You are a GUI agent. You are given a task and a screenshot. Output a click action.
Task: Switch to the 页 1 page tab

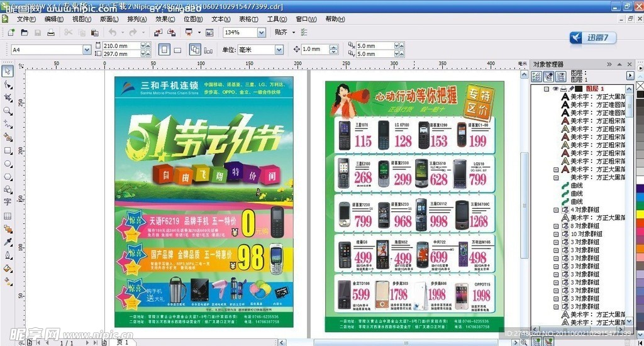pyautogui.click(x=123, y=342)
